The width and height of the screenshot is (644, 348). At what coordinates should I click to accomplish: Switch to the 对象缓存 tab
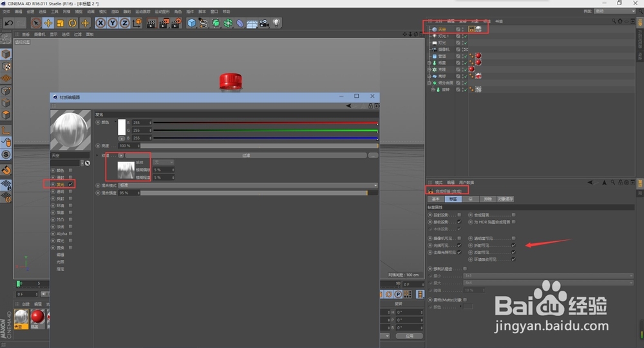(505, 199)
